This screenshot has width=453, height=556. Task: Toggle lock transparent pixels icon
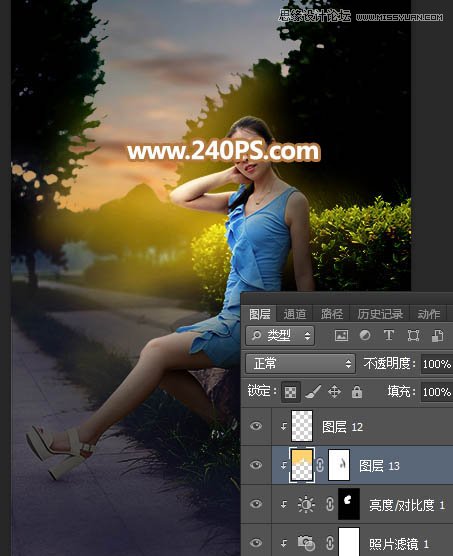[x=291, y=392]
